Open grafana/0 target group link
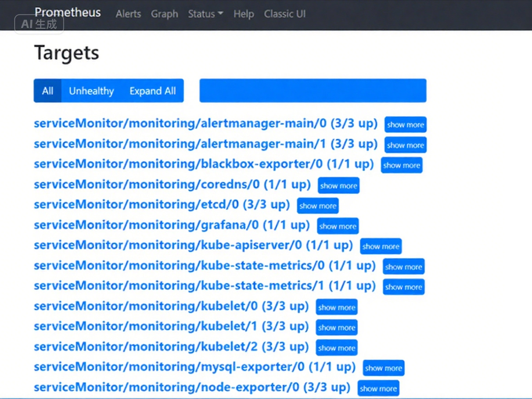Viewport: 532px width, 399px height. click(172, 225)
